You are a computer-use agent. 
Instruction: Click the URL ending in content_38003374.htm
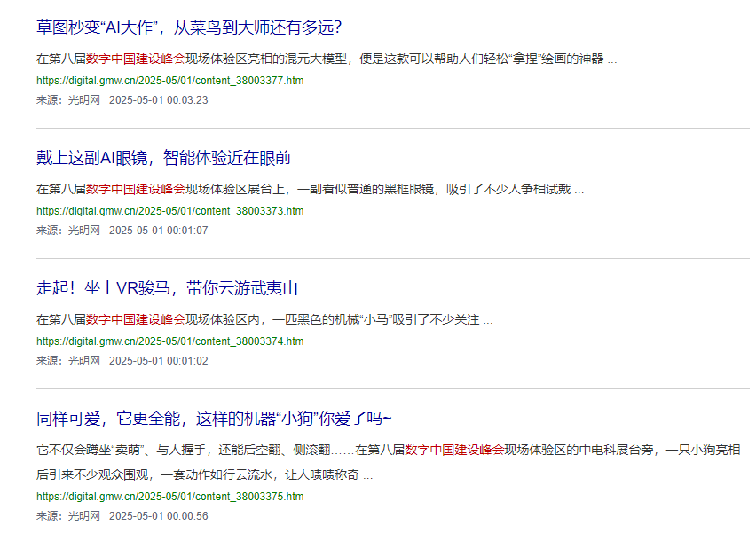(x=169, y=341)
